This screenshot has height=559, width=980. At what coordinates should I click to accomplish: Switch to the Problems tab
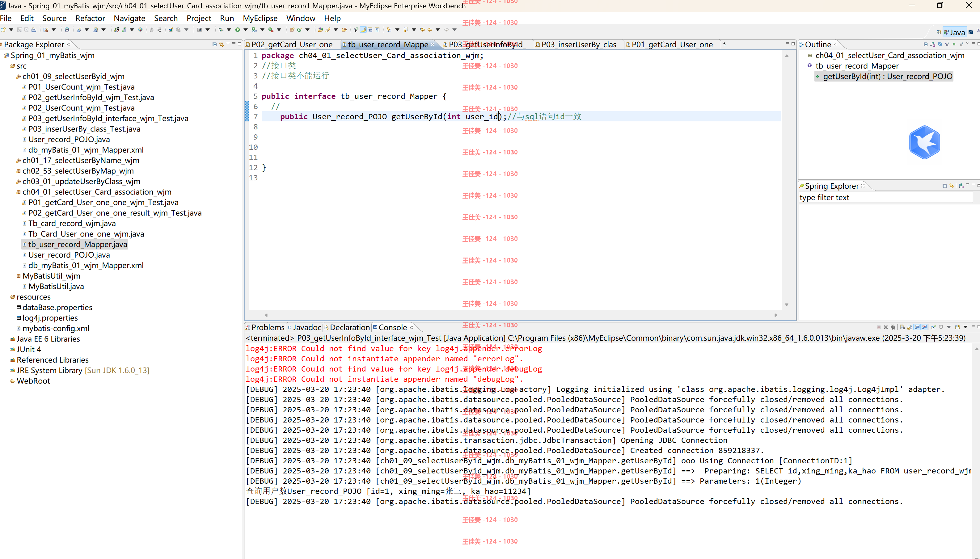[x=265, y=327]
